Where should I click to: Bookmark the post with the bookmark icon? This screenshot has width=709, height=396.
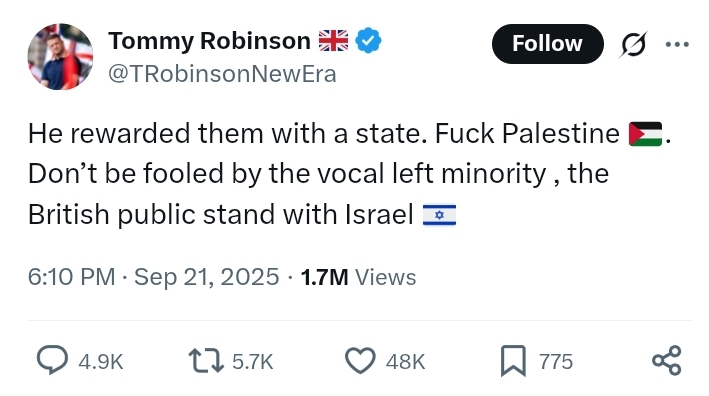(513, 361)
